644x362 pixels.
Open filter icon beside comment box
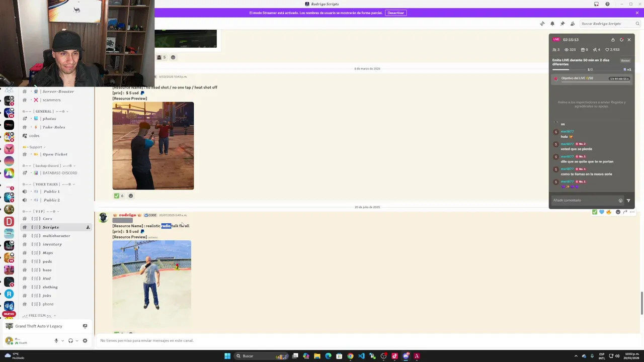coord(628,201)
